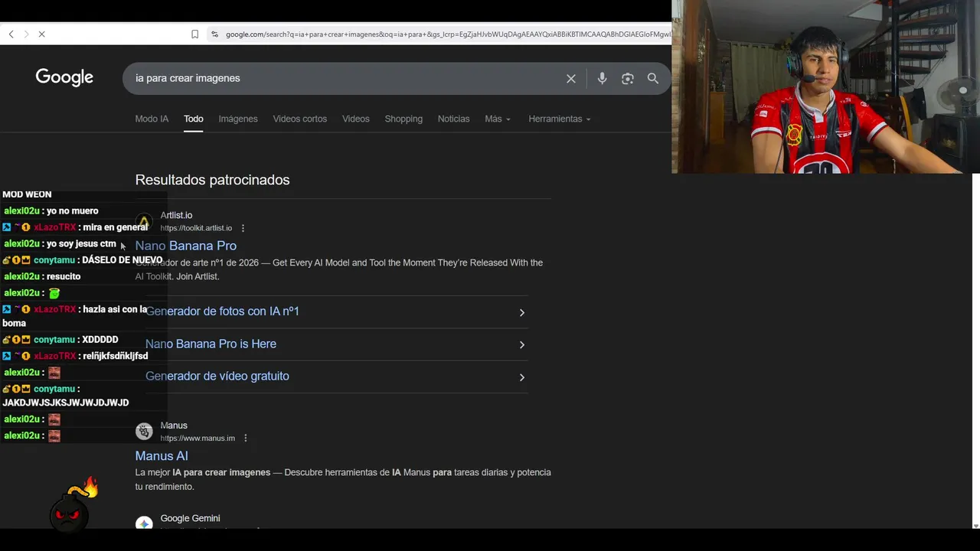This screenshot has height=551, width=980.
Task: Click the browser forward arrow
Action: click(x=26, y=34)
